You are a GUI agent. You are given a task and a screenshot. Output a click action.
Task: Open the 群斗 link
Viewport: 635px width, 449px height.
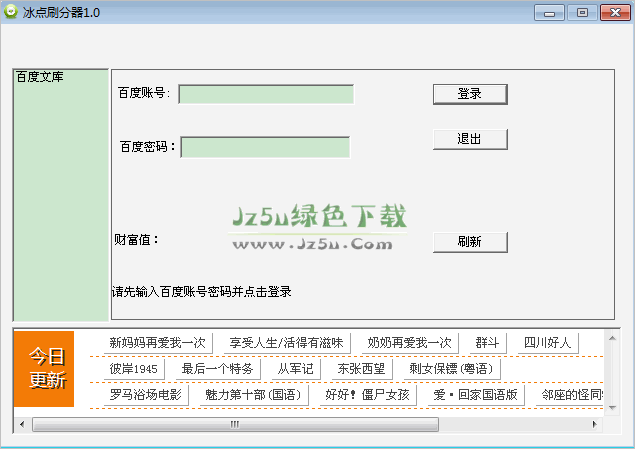point(487,343)
